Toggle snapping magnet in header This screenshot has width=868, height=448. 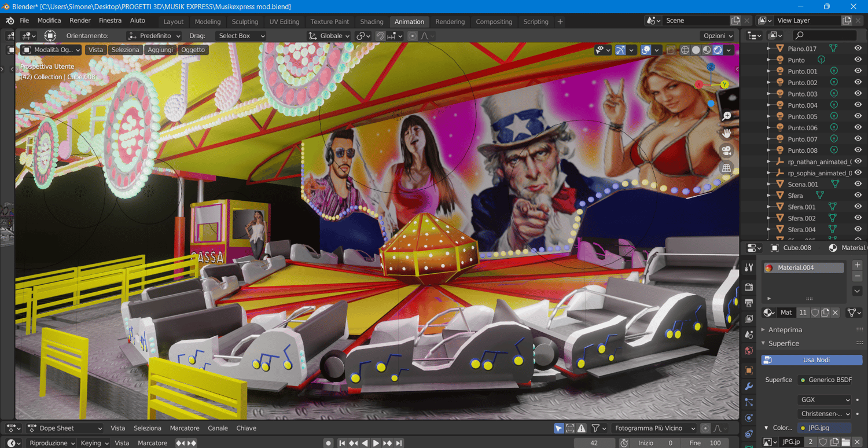pos(380,36)
